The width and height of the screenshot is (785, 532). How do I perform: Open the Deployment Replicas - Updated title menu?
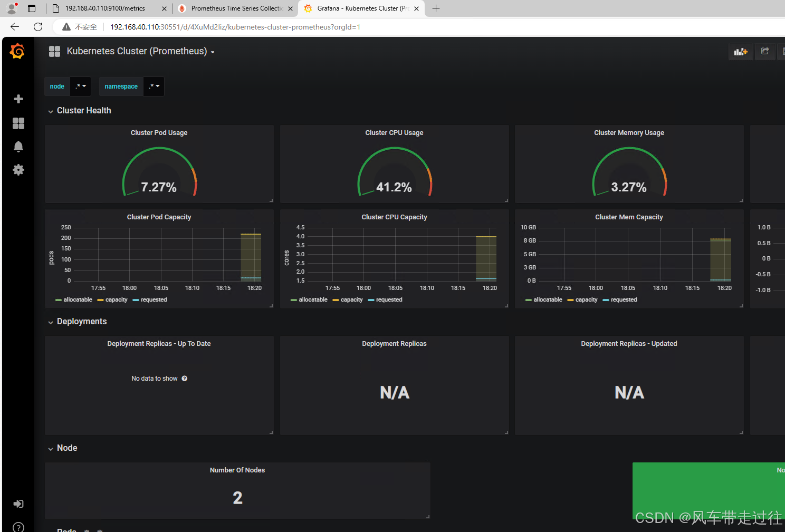pos(629,344)
